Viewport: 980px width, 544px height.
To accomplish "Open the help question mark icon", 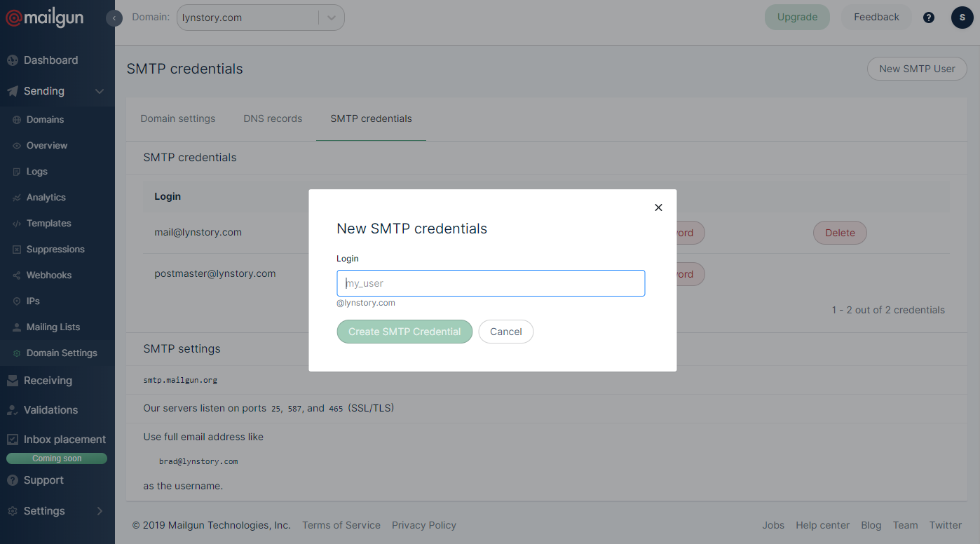I will pos(929,18).
